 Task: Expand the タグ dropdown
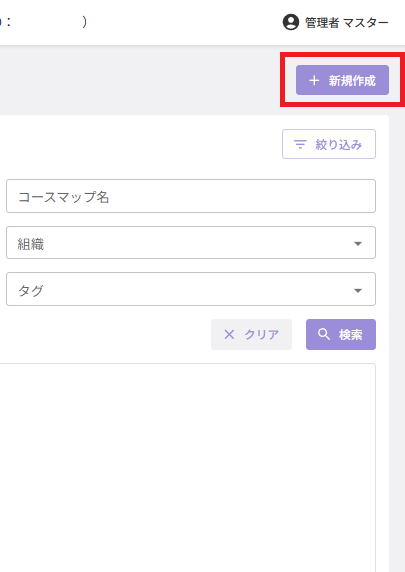[x=191, y=289]
